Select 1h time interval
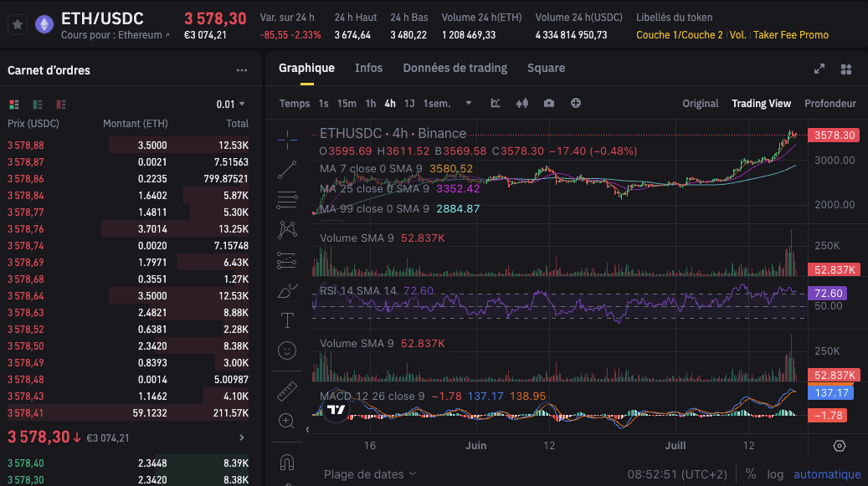The image size is (868, 486). click(370, 104)
